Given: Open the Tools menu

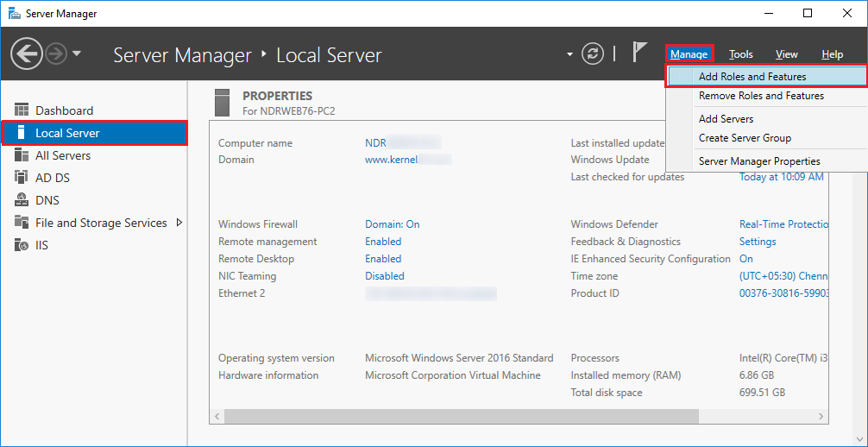Looking at the screenshot, I should pos(740,54).
